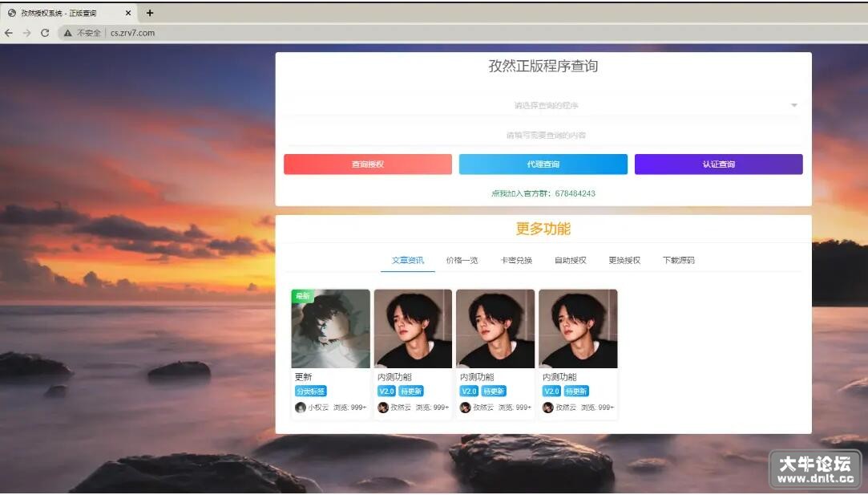
Task: Focus the cs.zrv7.com address bar
Action: [x=132, y=33]
